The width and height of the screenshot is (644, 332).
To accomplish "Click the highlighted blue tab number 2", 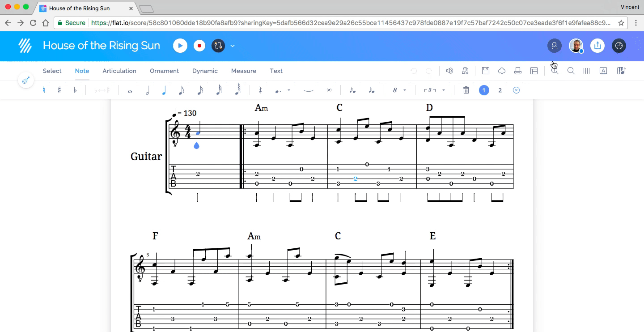I will (x=356, y=179).
